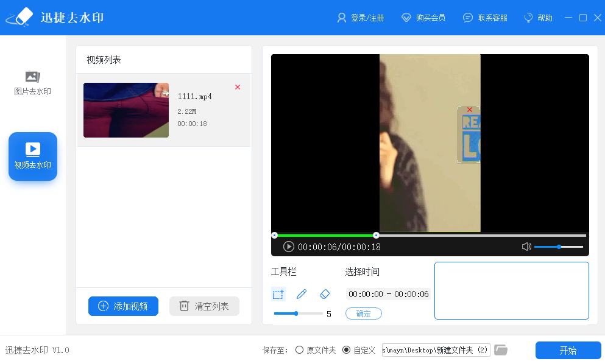Browse for output folder with folder icon

tap(501, 350)
